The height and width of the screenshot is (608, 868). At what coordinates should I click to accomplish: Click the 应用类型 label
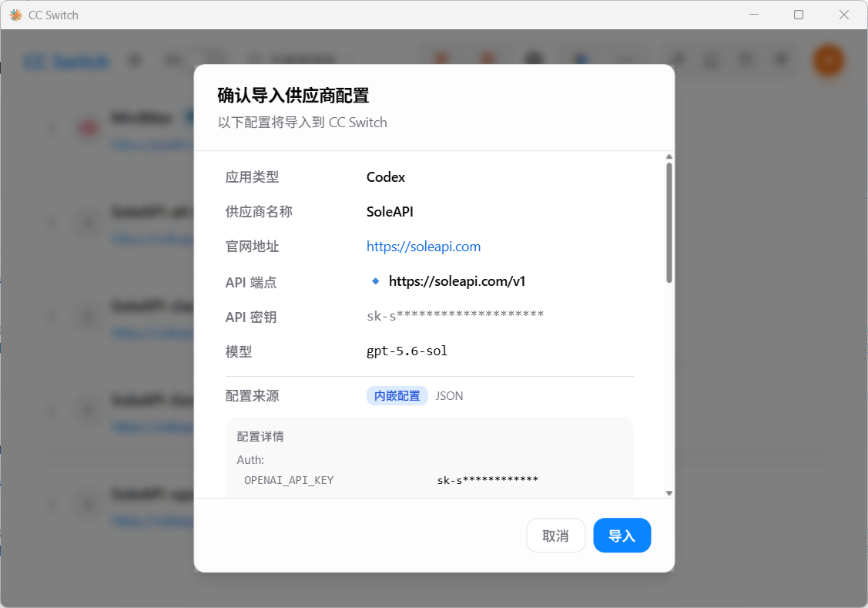[252, 177]
